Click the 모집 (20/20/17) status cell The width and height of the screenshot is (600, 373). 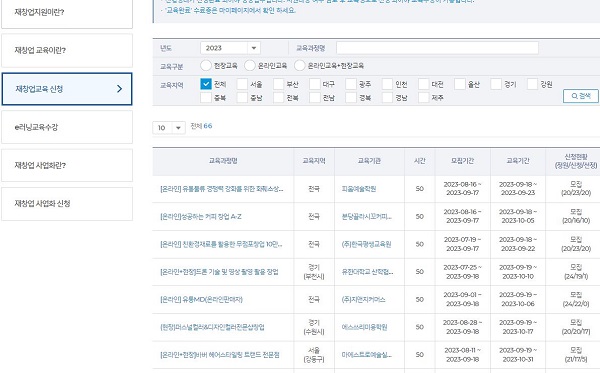576,327
